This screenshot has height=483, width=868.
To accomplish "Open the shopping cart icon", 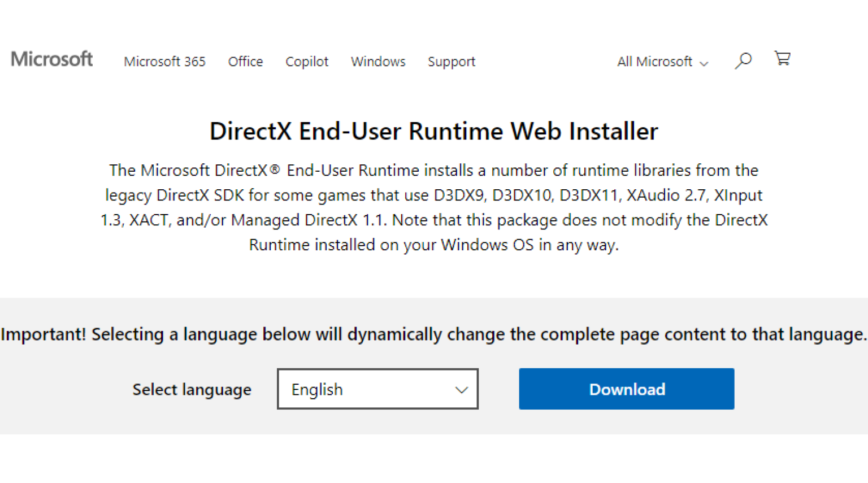I will click(782, 59).
